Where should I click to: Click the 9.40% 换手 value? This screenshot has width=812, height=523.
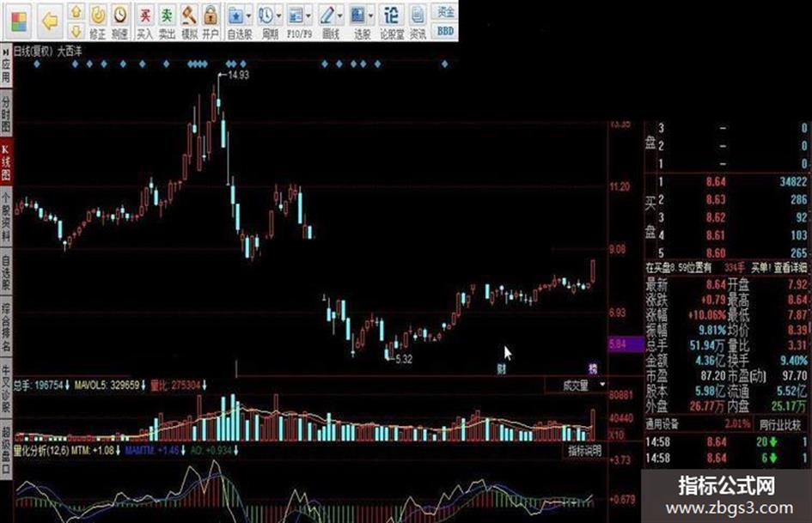(x=794, y=360)
